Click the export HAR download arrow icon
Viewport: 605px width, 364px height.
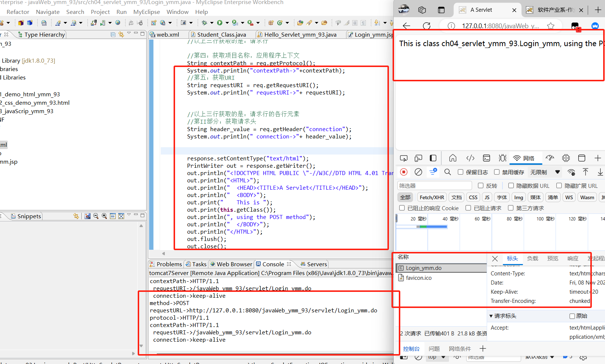tap(600, 172)
